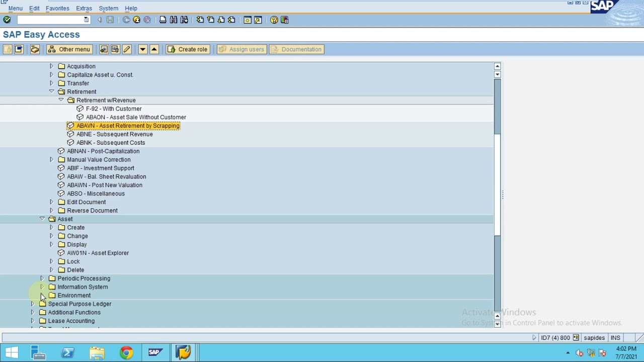The height and width of the screenshot is (362, 644).
Task: Open the System menu
Action: click(x=108, y=8)
